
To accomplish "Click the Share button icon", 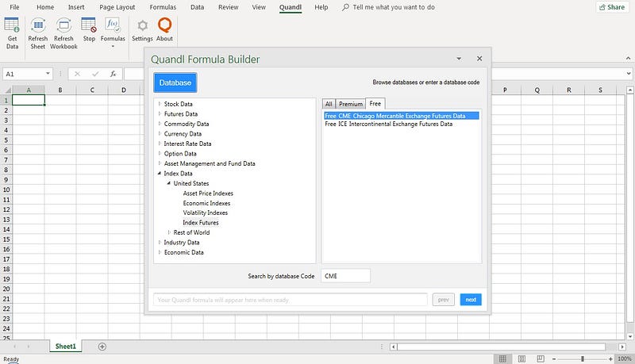I will tap(602, 7).
